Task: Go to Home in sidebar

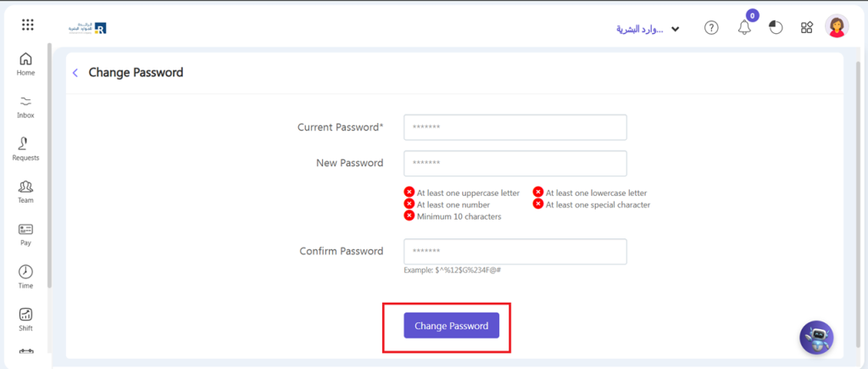Action: (25, 64)
